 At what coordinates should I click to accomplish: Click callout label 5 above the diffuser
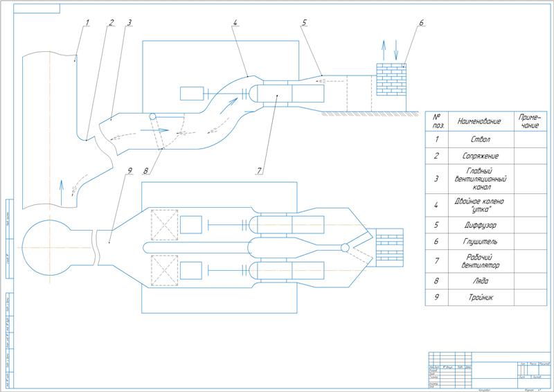click(304, 23)
